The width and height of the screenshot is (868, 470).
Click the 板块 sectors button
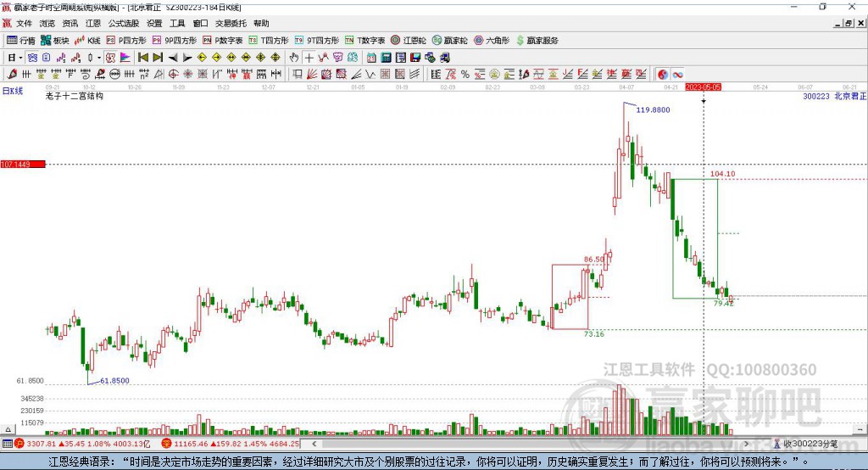click(55, 41)
